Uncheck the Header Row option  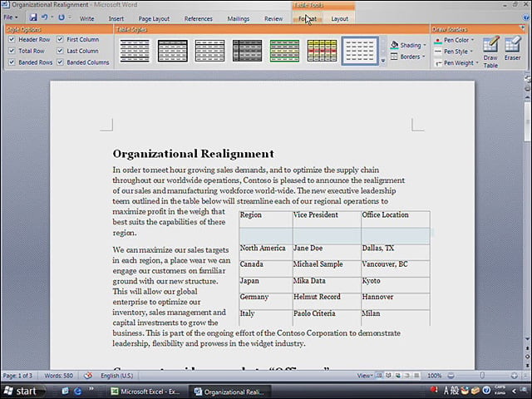(12, 39)
